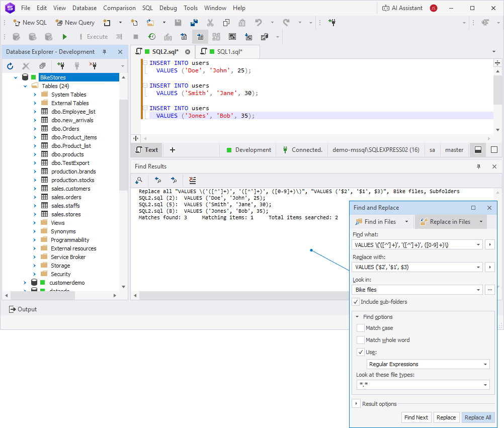The image size is (504, 428).
Task: Expand the sales.customers table node
Action: point(35,189)
